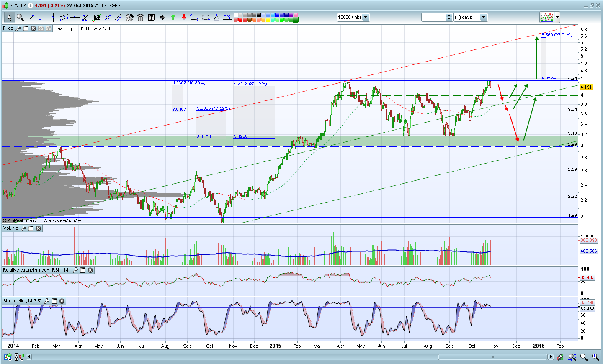The image size is (603, 364).
Task: Open the chart style dropdown next to ALTR
Action: tap(11, 5)
